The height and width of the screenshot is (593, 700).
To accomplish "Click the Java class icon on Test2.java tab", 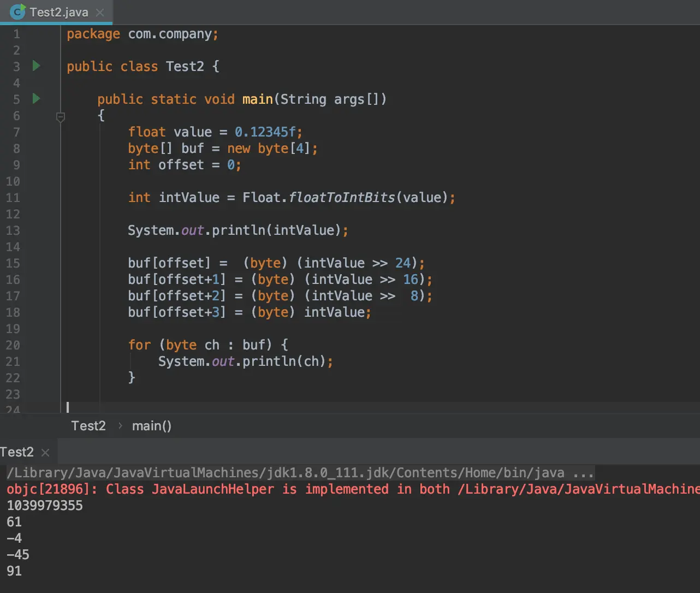I will click(18, 12).
